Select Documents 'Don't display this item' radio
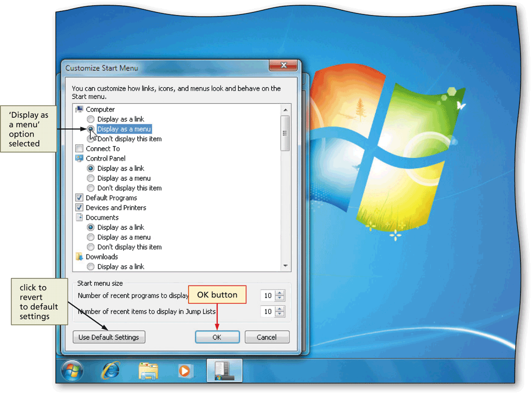 pyautogui.click(x=90, y=247)
